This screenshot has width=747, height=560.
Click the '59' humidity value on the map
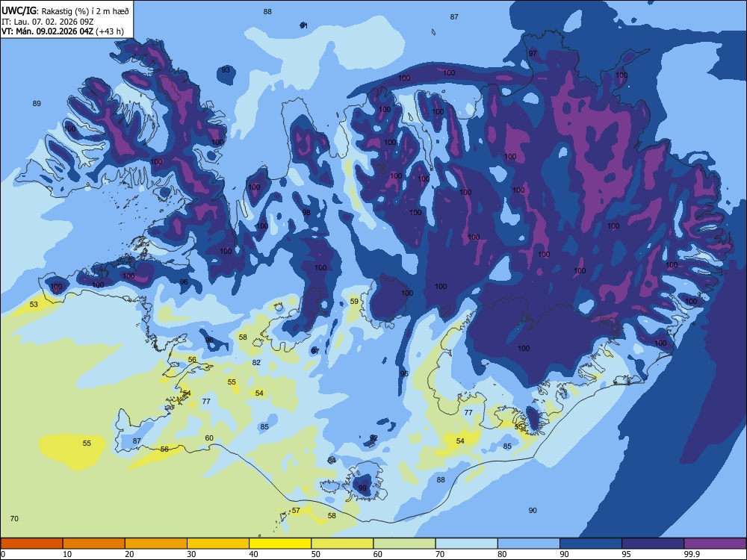coord(354,302)
